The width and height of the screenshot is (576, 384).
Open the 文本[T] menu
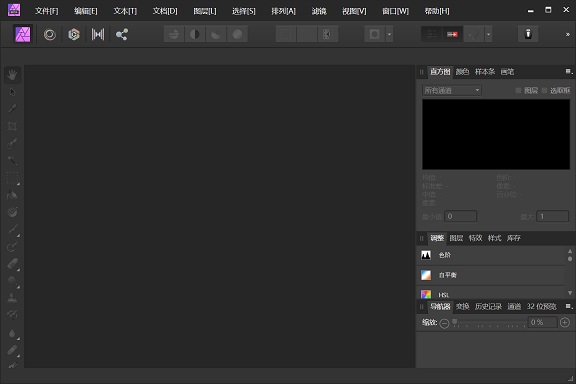[x=125, y=11]
